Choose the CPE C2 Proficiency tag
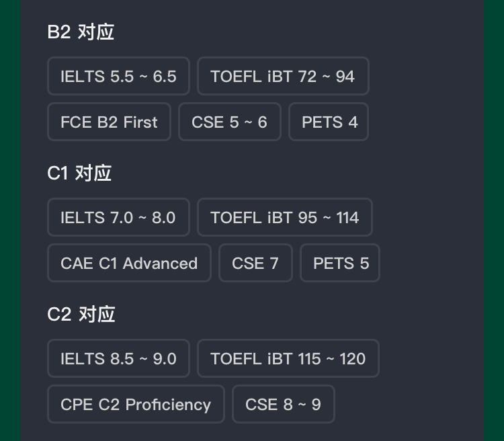 [136, 405]
